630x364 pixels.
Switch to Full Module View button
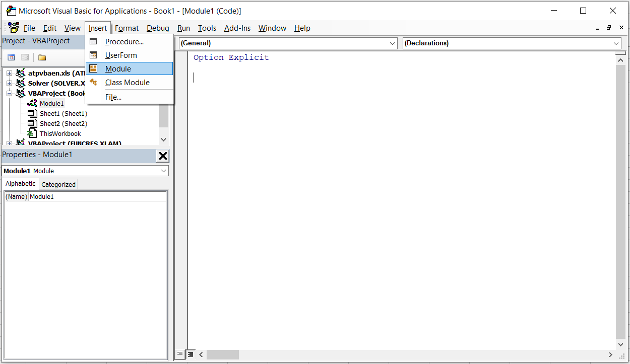coord(191,354)
